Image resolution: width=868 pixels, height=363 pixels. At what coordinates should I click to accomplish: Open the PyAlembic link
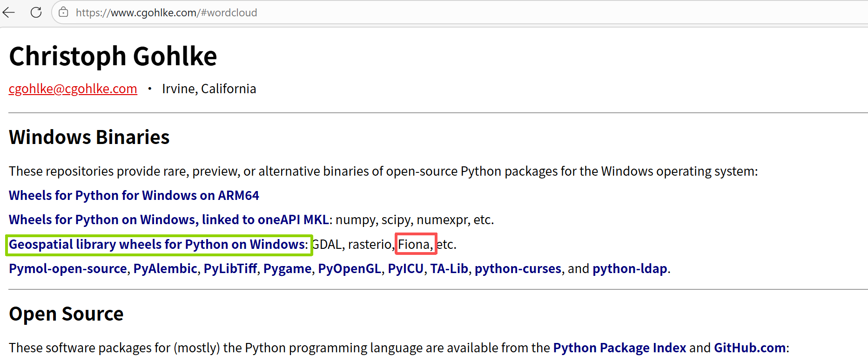(165, 268)
